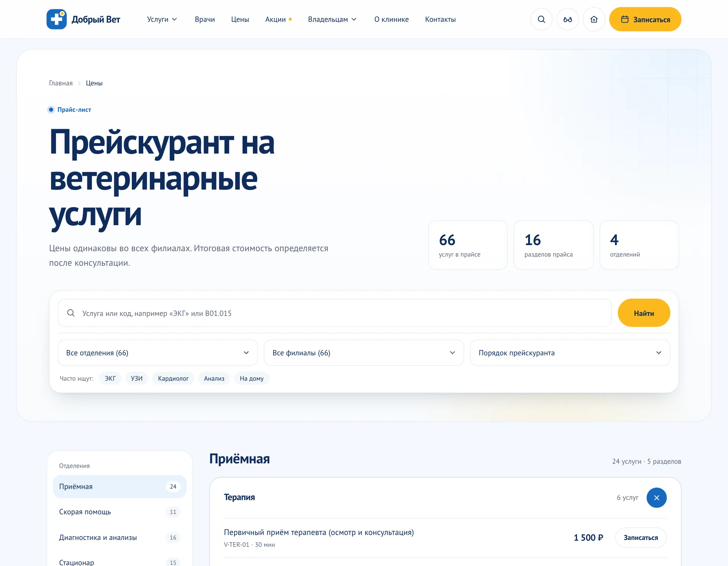Select the УЗИ quick search chip

[136, 378]
